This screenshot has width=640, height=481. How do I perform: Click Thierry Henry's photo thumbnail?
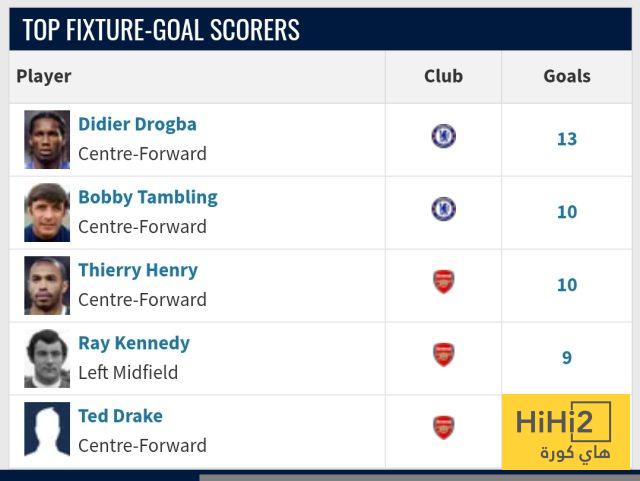tap(47, 285)
